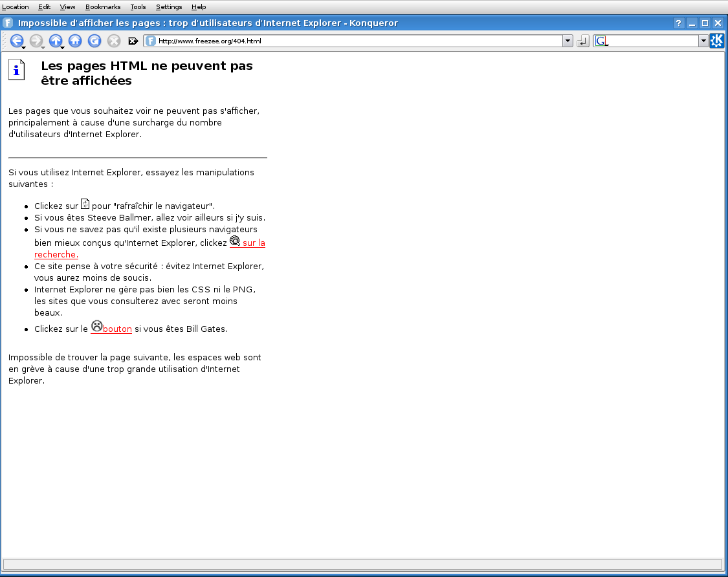Expand the Forward button history dropdown arrow
The width and height of the screenshot is (728, 577).
(x=43, y=47)
